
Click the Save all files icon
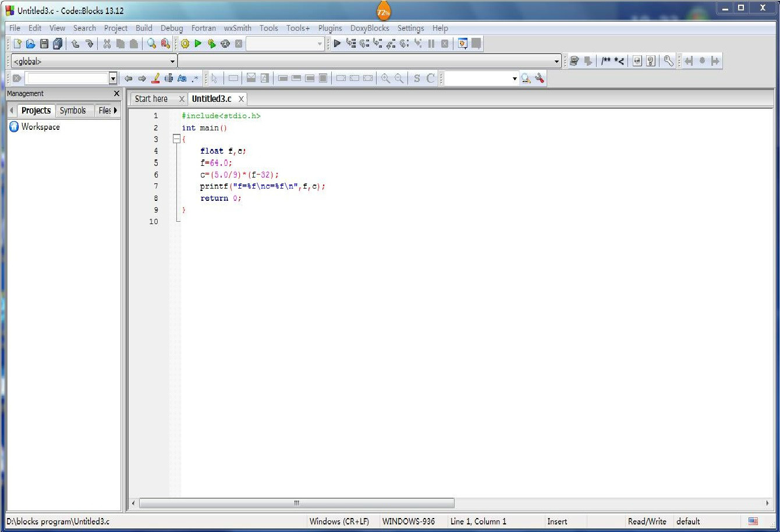[58, 44]
